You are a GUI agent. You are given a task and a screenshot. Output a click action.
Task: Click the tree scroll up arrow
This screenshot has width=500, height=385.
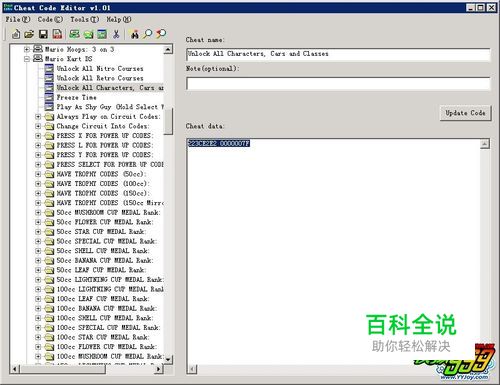click(168, 50)
